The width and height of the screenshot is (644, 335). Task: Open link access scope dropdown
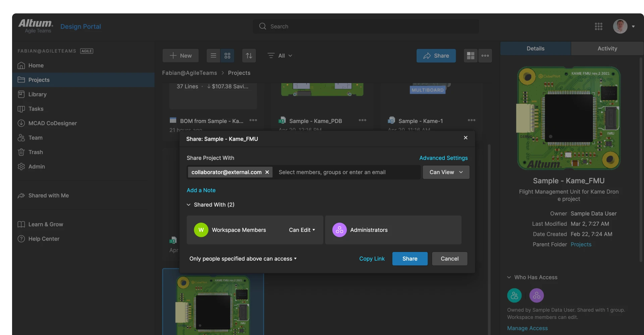[x=243, y=259]
